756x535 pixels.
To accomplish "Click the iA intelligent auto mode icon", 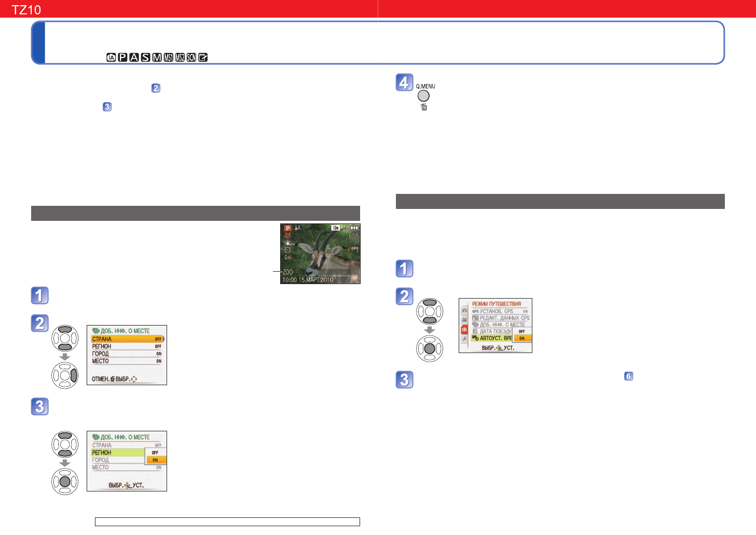I will click(x=111, y=58).
